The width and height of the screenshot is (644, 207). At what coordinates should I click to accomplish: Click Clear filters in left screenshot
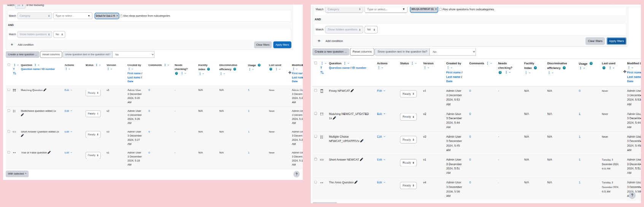(263, 45)
